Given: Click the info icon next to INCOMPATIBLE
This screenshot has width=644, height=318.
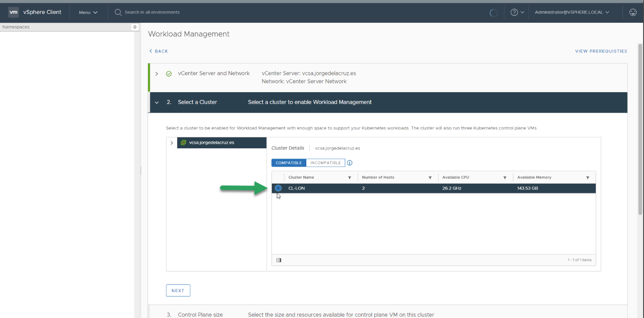Looking at the screenshot, I should pyautogui.click(x=350, y=163).
